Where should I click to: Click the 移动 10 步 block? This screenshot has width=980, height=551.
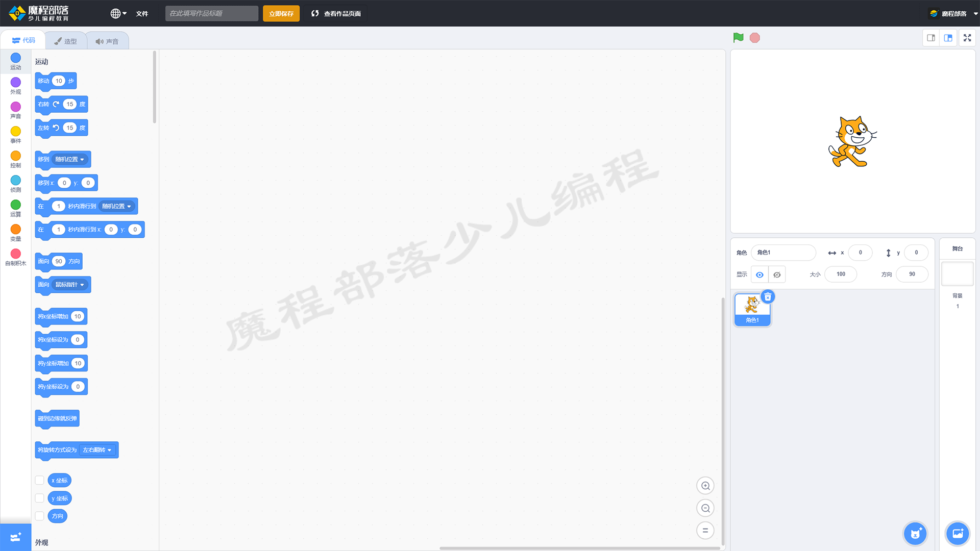[x=56, y=81]
